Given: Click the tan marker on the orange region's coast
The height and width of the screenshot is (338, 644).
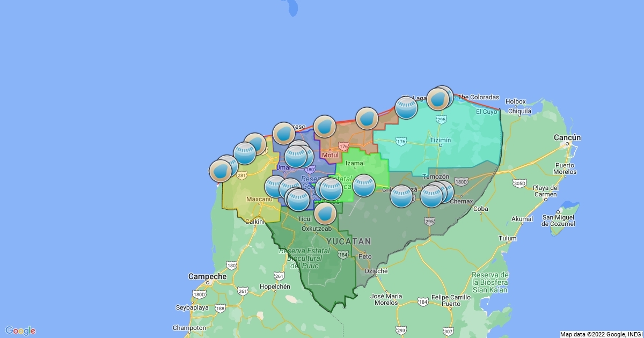Looking at the screenshot, I should pyautogui.click(x=367, y=118).
